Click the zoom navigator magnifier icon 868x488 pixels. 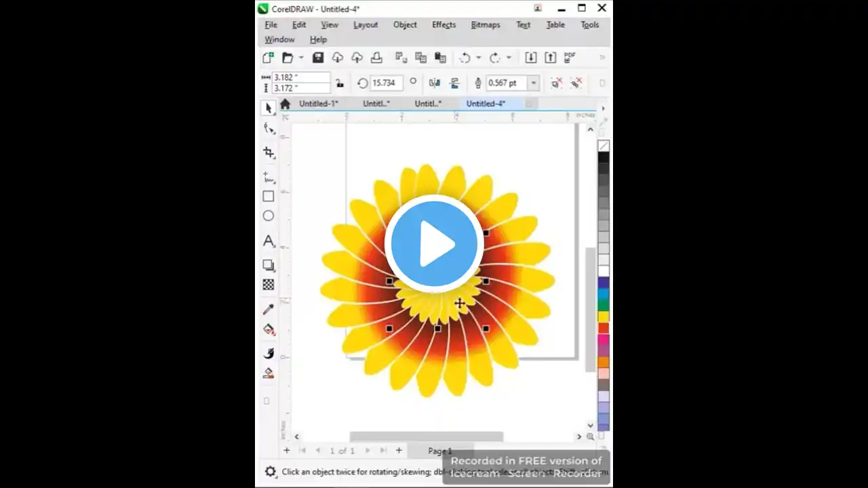tap(590, 437)
